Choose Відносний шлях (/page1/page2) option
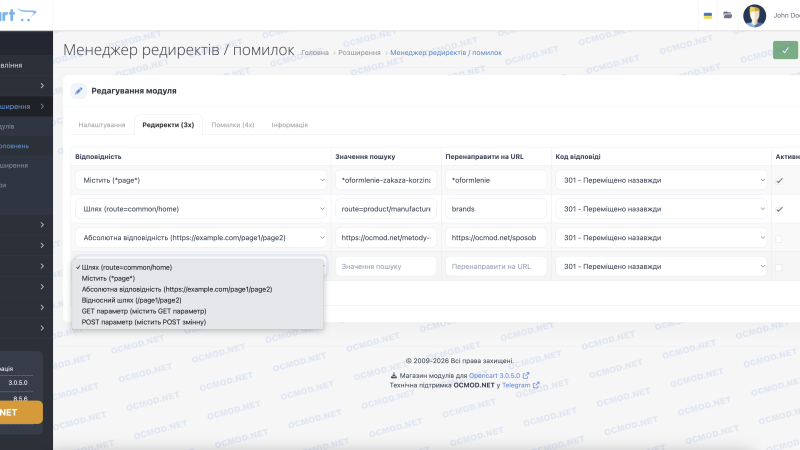800x450 pixels. point(199,301)
